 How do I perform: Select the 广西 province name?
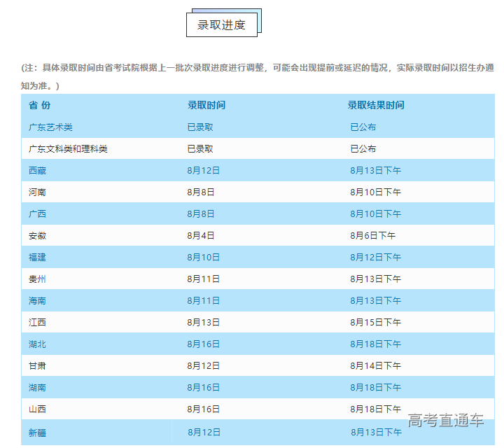[x=38, y=213]
